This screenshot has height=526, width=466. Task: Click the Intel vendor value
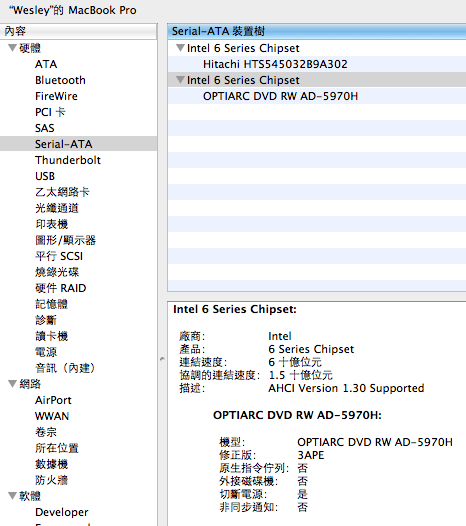tap(280, 336)
